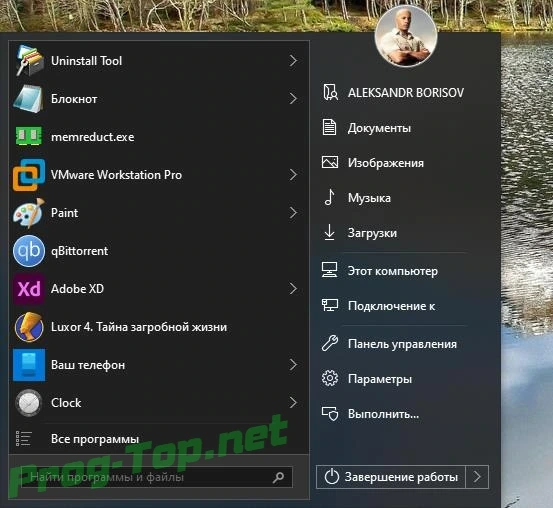Click the Найти программы и файлы search field
Image resolution: width=553 pixels, height=508 pixels.
tap(157, 477)
